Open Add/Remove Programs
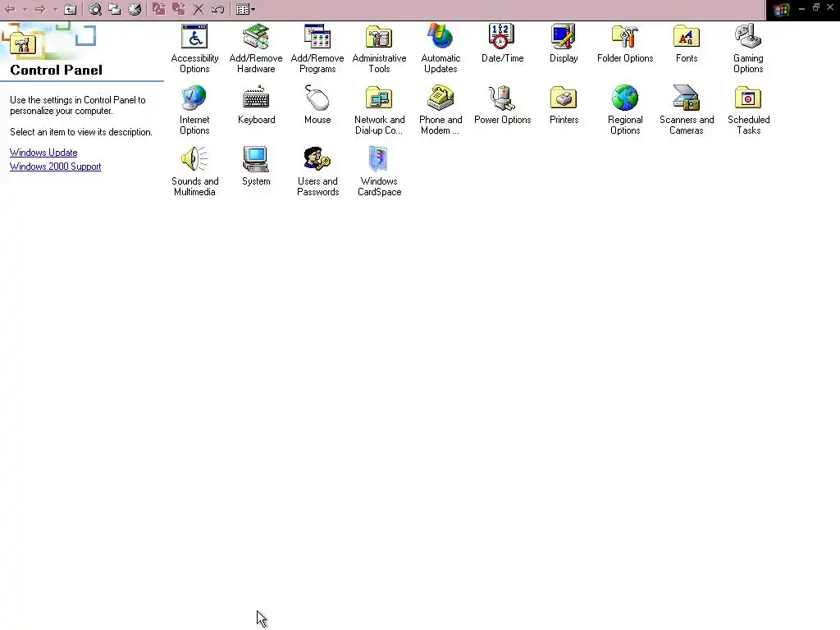840x630 pixels. [317, 48]
